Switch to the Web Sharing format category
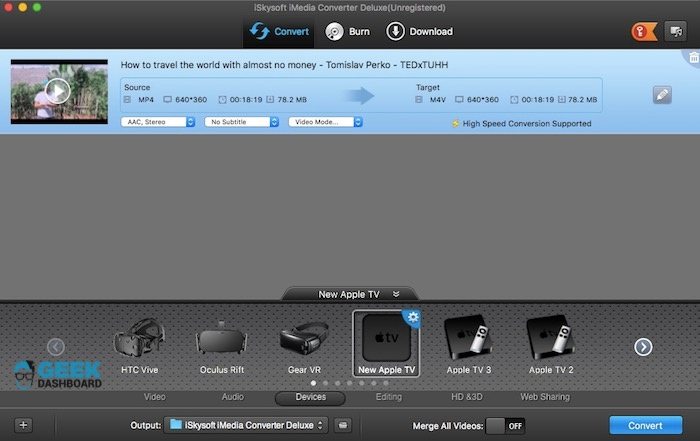Viewport: 700px width, 441px height. coord(545,397)
